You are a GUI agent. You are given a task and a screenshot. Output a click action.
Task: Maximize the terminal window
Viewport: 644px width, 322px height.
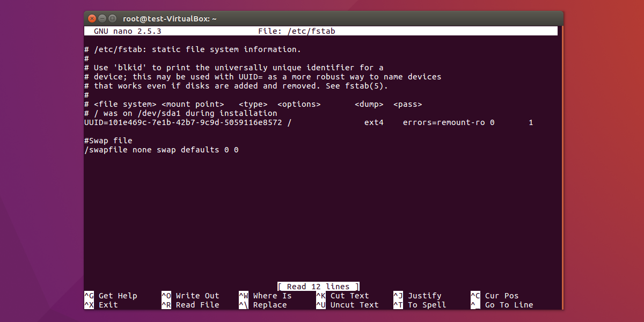click(113, 18)
